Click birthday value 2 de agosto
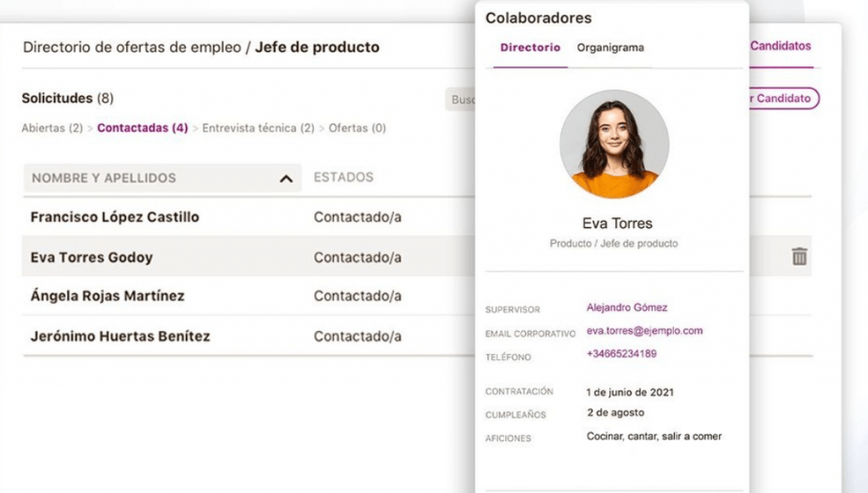The width and height of the screenshot is (868, 493). click(x=615, y=413)
